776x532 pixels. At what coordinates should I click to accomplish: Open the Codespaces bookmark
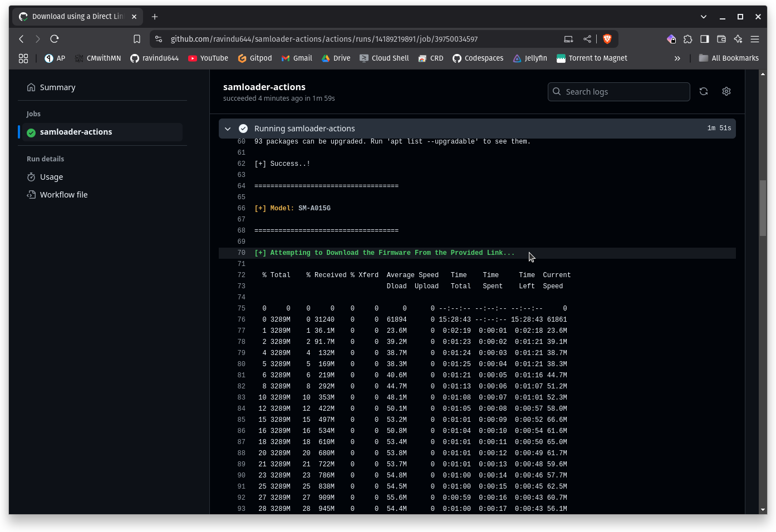pyautogui.click(x=478, y=58)
